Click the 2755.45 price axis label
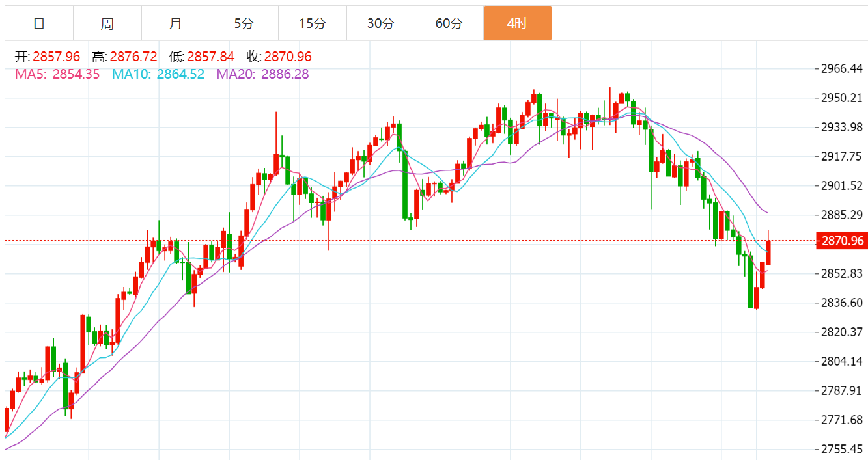 pyautogui.click(x=843, y=449)
